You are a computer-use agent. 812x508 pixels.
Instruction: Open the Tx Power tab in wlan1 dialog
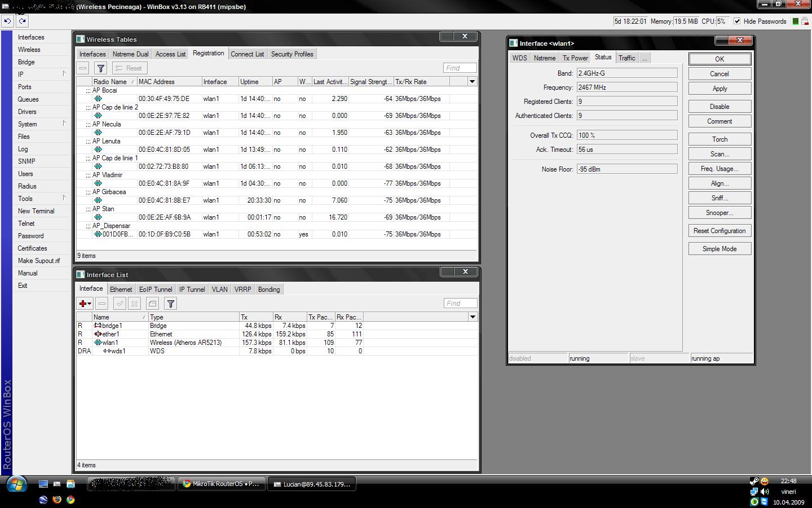tap(575, 58)
